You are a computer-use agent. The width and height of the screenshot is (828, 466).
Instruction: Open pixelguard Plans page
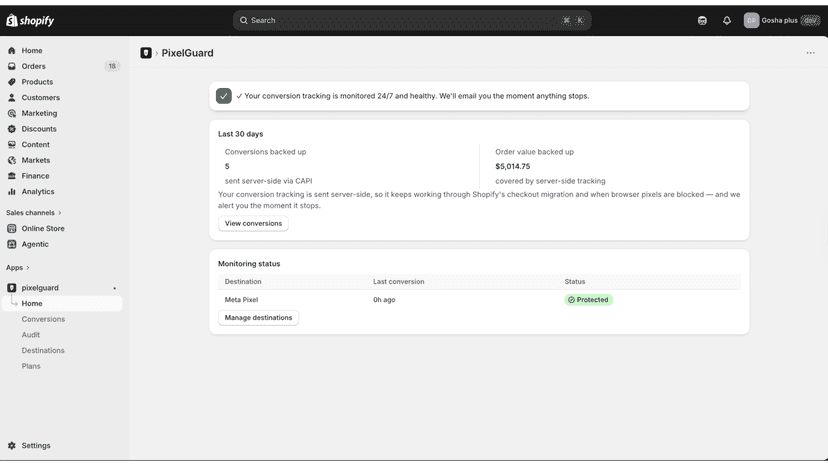(x=31, y=366)
